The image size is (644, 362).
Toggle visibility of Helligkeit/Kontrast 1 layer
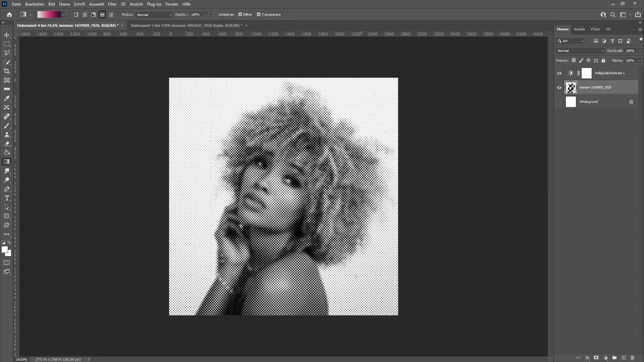pos(558,72)
